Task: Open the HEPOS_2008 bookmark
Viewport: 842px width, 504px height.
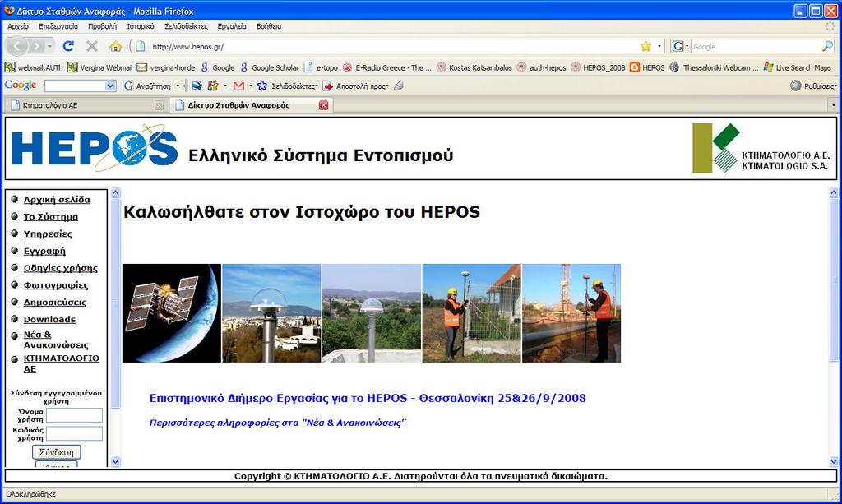Action: 598,67
